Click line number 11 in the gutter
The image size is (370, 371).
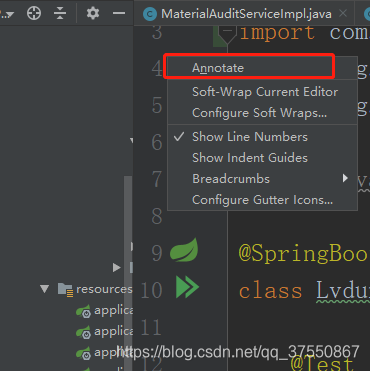(151, 327)
